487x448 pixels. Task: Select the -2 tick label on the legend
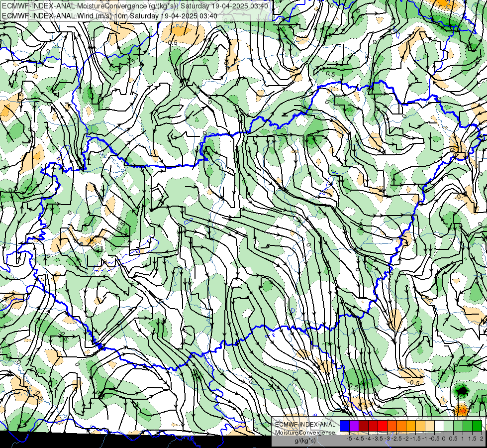point(406,439)
